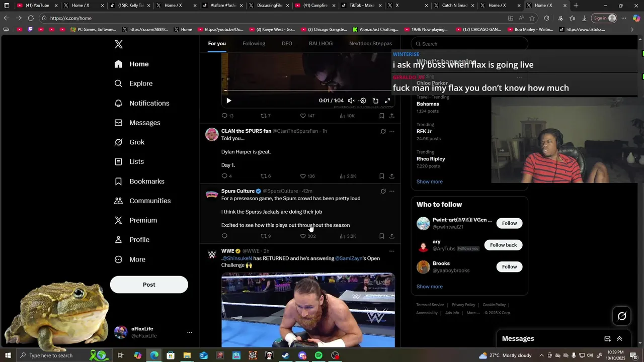Show more Who to follow suggestions

(x=430, y=287)
